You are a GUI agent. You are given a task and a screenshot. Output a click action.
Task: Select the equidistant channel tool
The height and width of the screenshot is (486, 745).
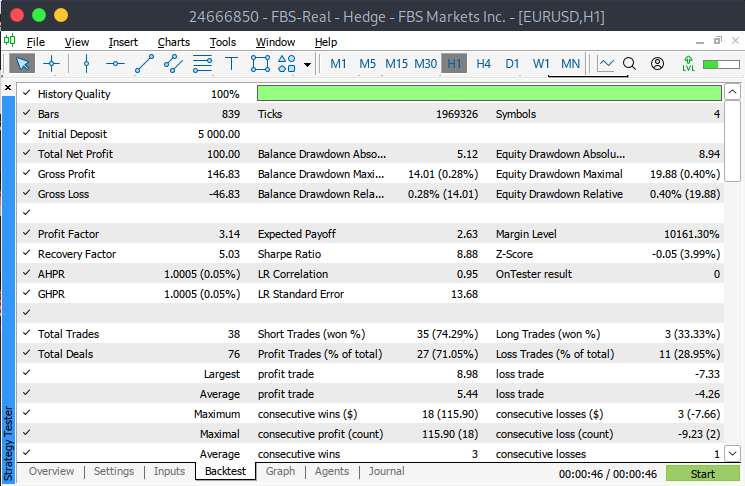(x=173, y=63)
